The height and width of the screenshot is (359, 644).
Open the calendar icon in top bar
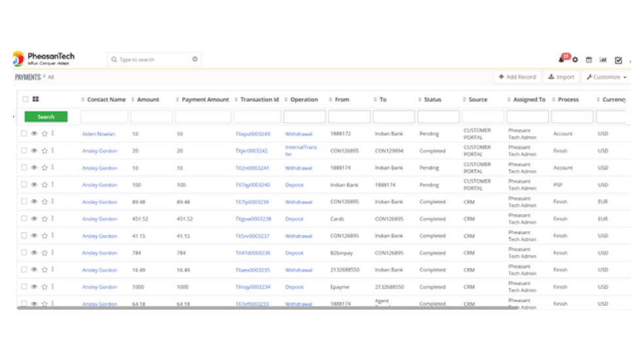(x=588, y=60)
